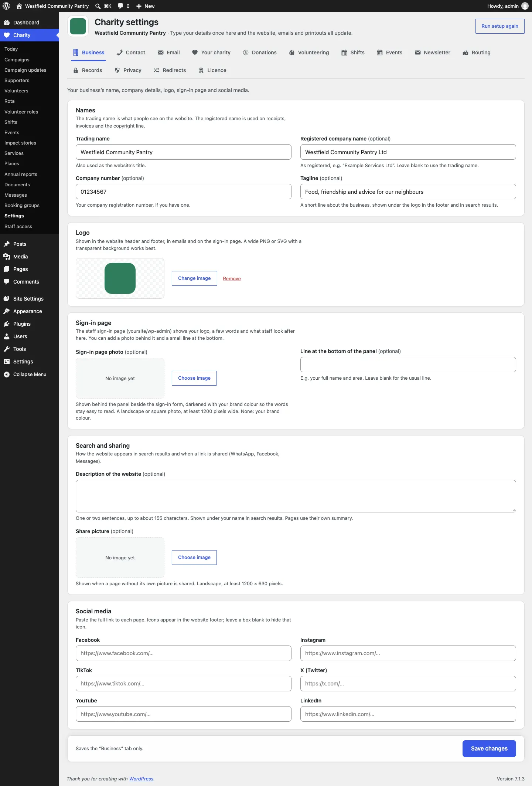Click the WordPress logo icon

click(6, 6)
